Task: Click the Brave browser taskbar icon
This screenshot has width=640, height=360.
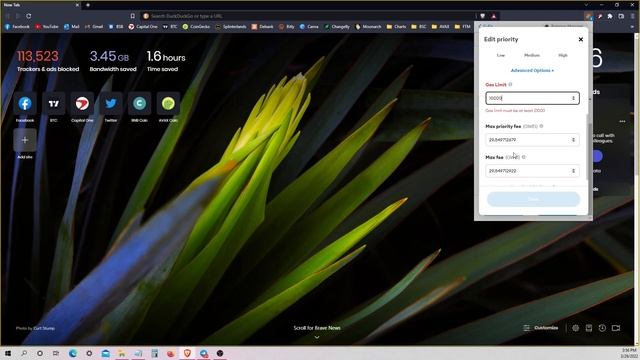Action: tap(187, 353)
